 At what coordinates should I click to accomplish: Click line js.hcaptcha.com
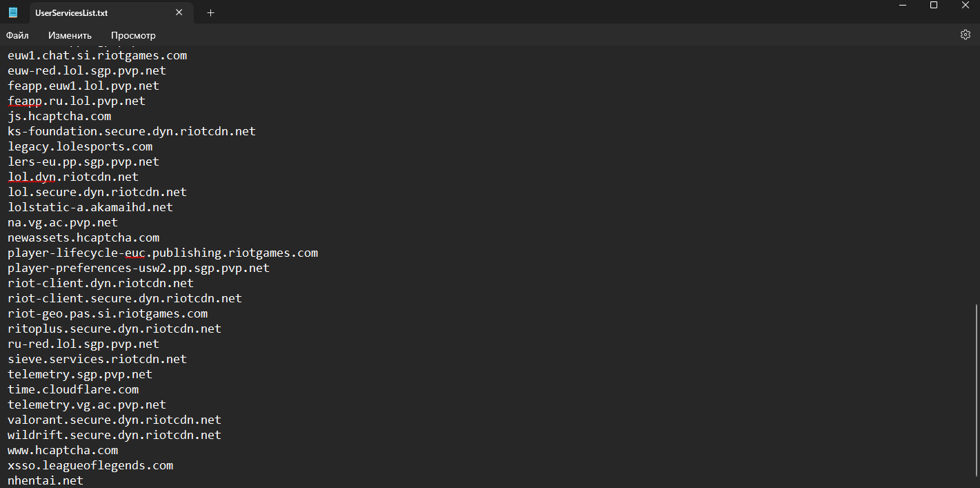click(59, 116)
